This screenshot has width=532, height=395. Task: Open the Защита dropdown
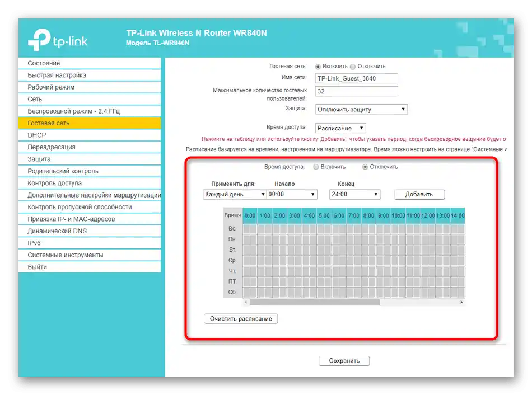(361, 109)
